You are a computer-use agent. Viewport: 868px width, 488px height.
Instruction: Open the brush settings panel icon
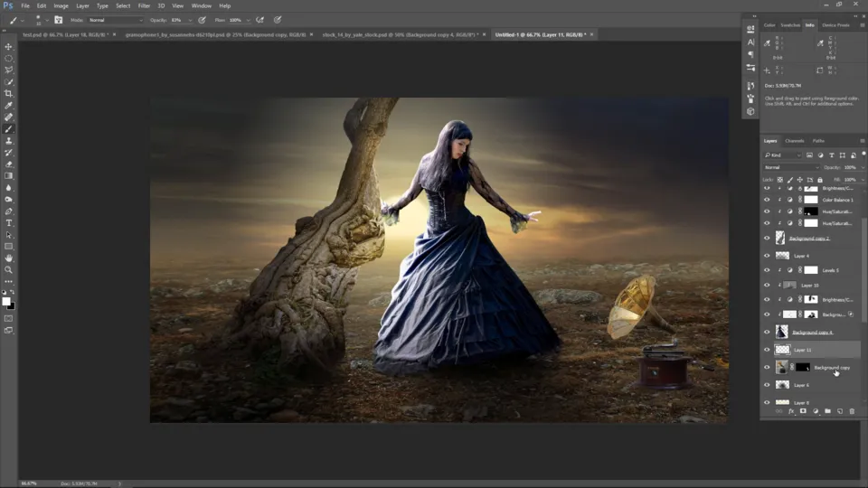[58, 20]
